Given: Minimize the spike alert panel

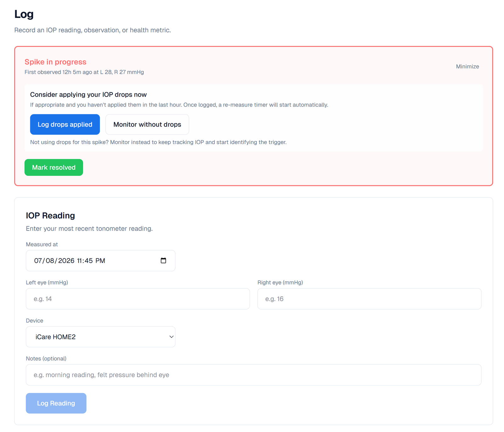Looking at the screenshot, I should [x=467, y=66].
